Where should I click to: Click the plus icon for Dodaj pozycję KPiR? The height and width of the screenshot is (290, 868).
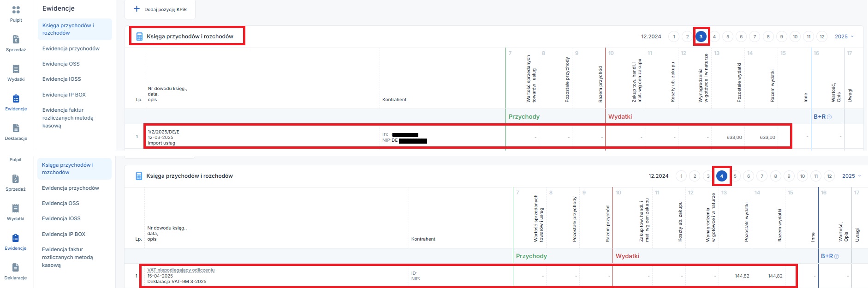click(x=137, y=9)
